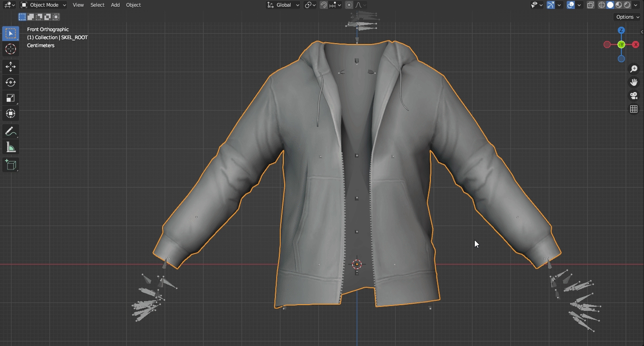Select the Cursor tool in the toolbar

pyautogui.click(x=11, y=49)
